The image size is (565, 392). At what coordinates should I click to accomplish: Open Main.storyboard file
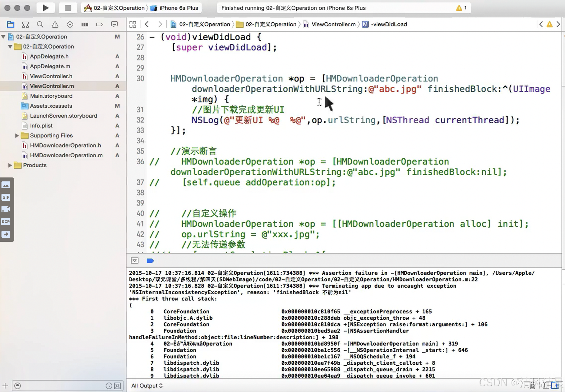tap(51, 96)
